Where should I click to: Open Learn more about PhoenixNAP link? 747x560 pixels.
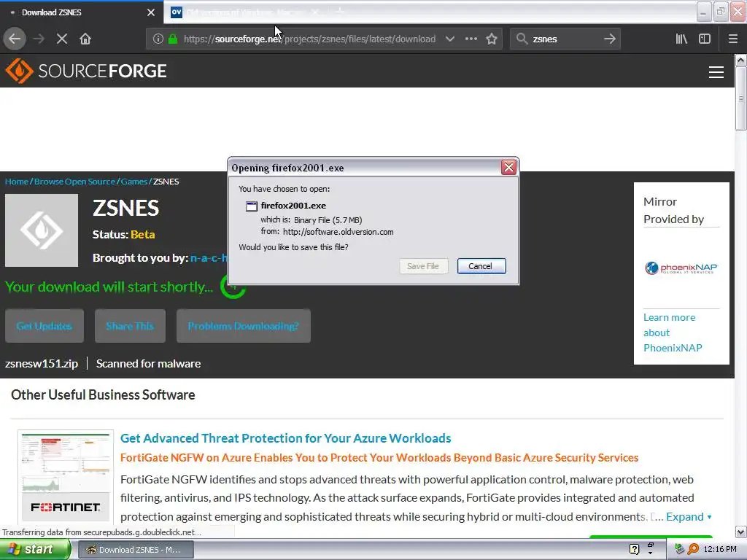point(673,332)
